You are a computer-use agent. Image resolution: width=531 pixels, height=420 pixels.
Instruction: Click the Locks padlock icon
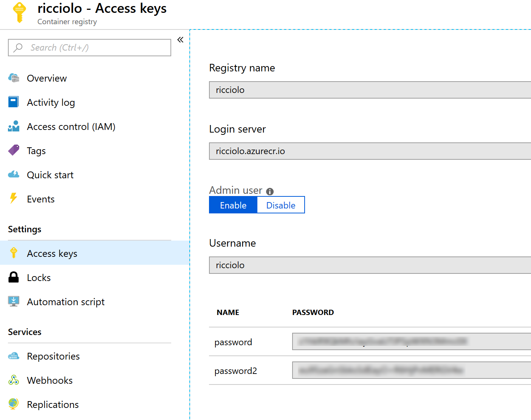point(14,277)
